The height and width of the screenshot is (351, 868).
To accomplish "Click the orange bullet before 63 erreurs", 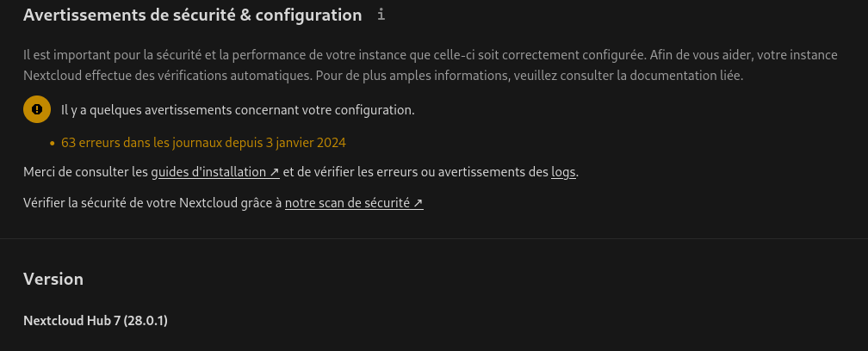I will pyautogui.click(x=52, y=143).
